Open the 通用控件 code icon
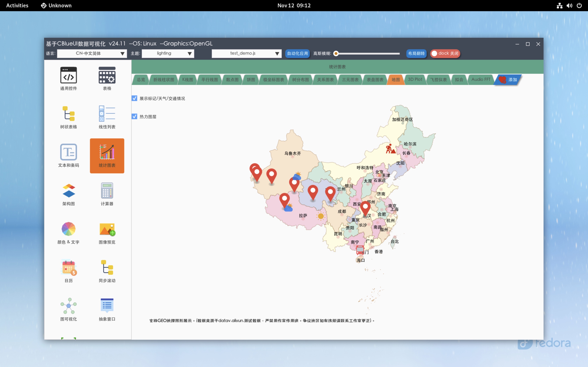This screenshot has height=367, width=588. 69,75
